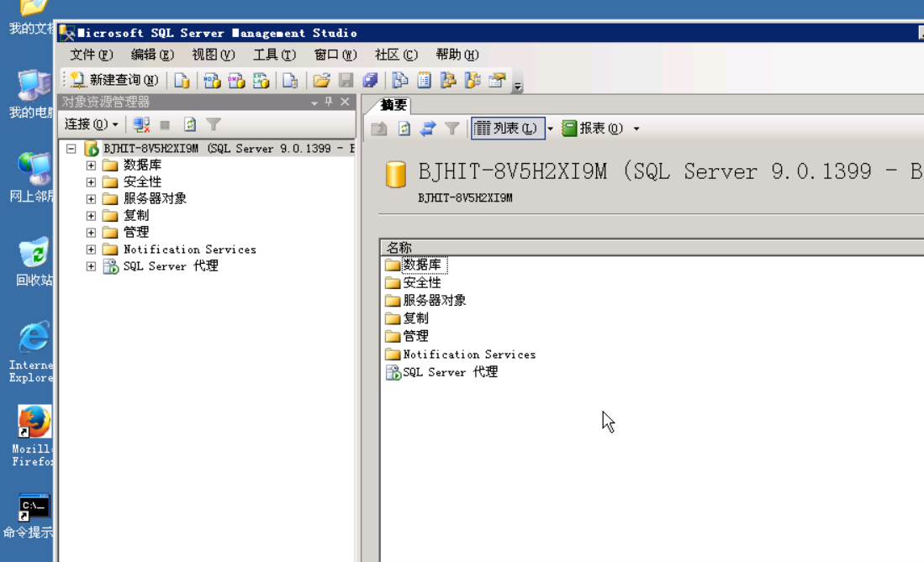The width and height of the screenshot is (924, 562).
Task: Select BJHIT-8V5H2XI9M server in Object Explorer tree
Action: tap(229, 149)
